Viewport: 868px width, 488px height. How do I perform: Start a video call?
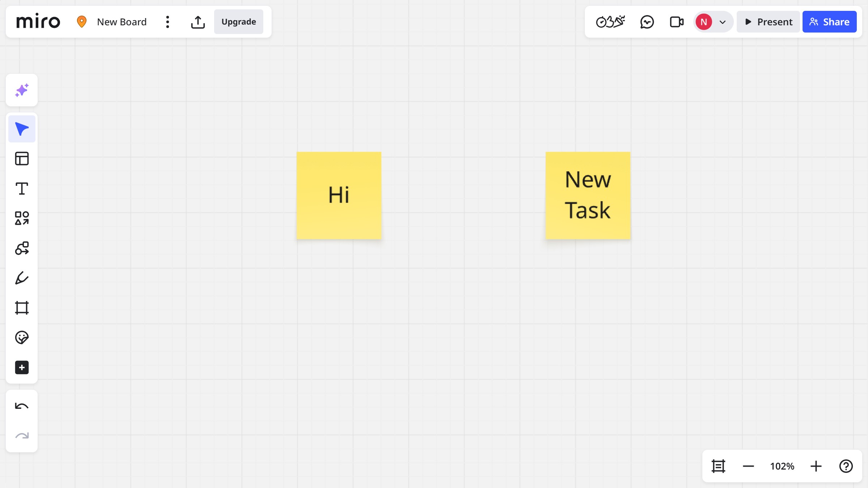pos(676,22)
